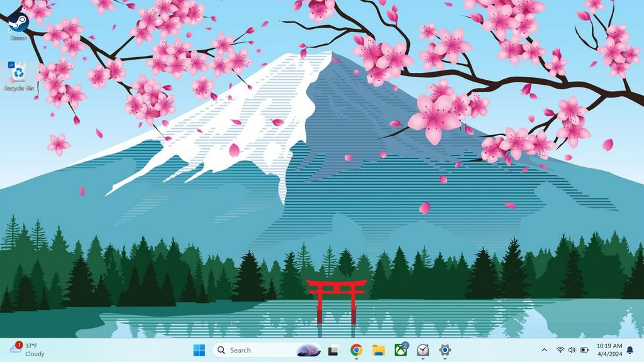Open the Xbox app with pending notifications
The width and height of the screenshot is (644, 362).
(x=399, y=350)
